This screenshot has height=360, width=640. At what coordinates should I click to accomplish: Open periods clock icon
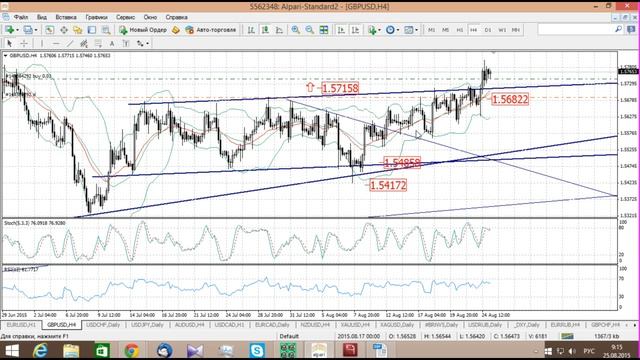[390, 30]
